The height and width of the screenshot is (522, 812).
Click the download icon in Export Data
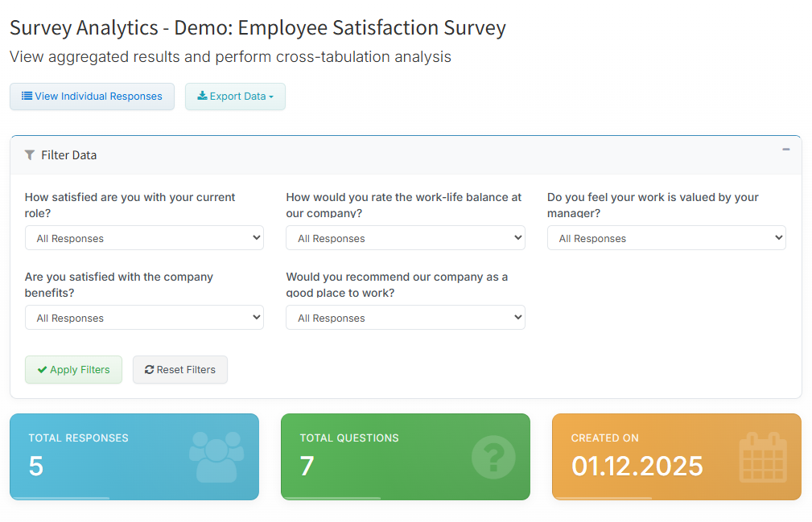pyautogui.click(x=202, y=96)
